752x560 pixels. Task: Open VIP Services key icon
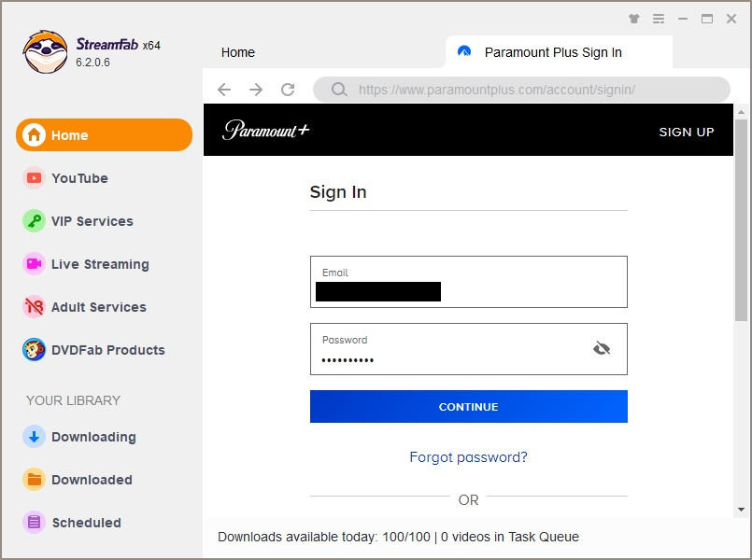coord(35,221)
